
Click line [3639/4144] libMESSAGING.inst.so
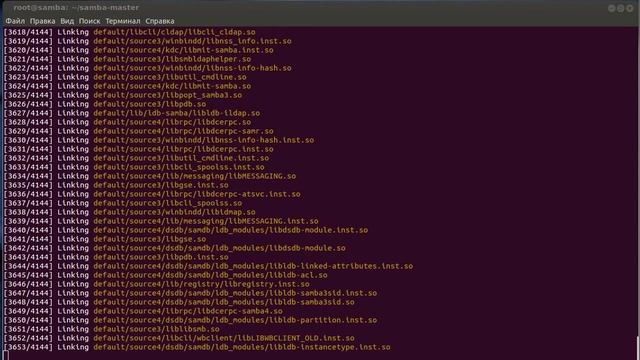[161, 221]
